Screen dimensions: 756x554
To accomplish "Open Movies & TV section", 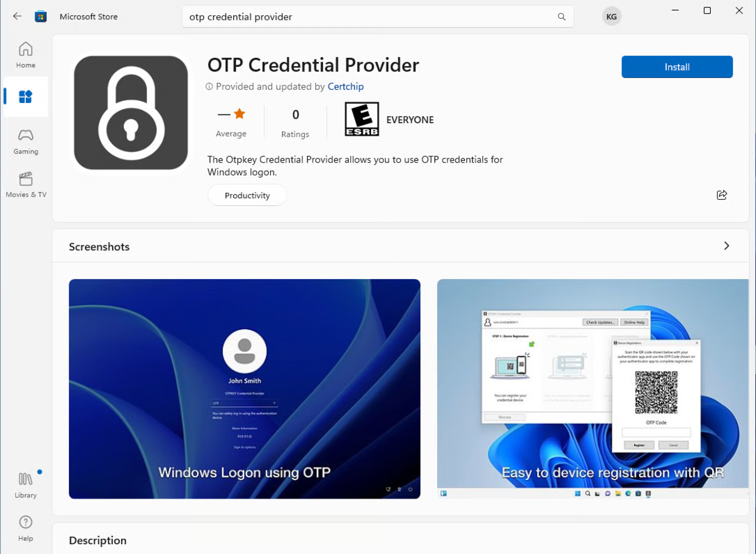I will [x=25, y=185].
